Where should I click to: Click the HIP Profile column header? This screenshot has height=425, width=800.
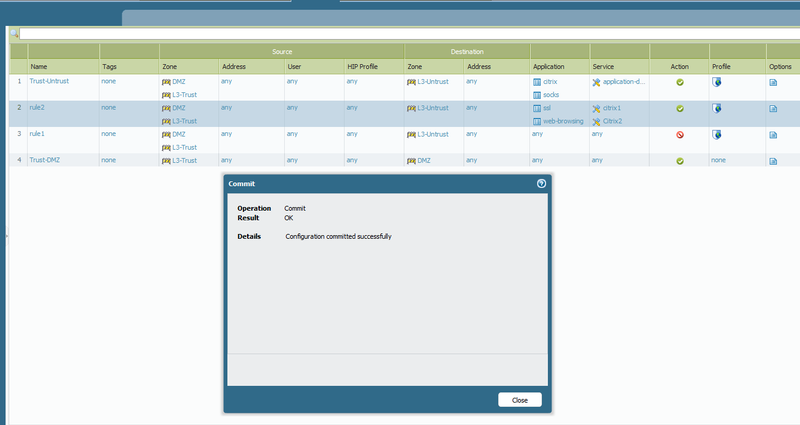click(362, 66)
